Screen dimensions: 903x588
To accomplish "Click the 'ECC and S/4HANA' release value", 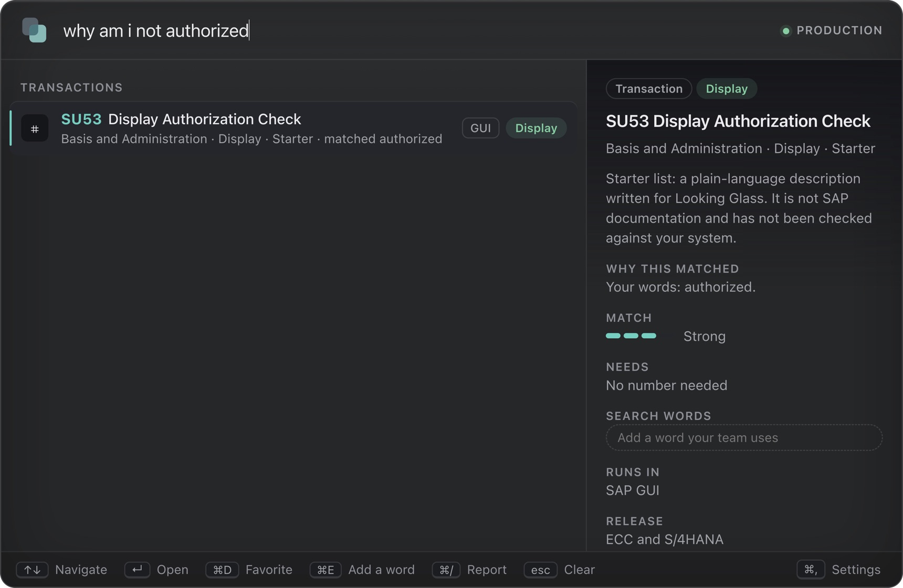I will (x=664, y=540).
